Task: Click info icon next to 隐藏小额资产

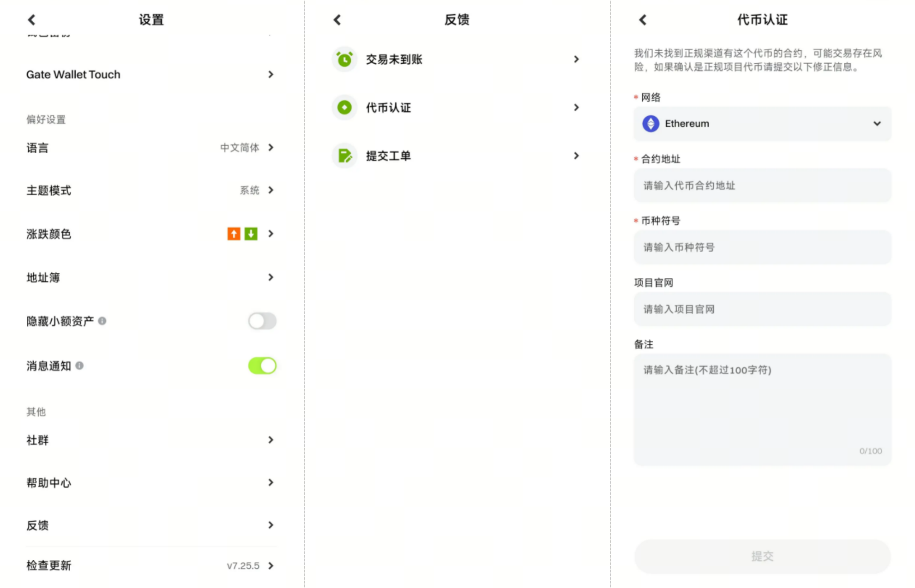Action: (102, 321)
